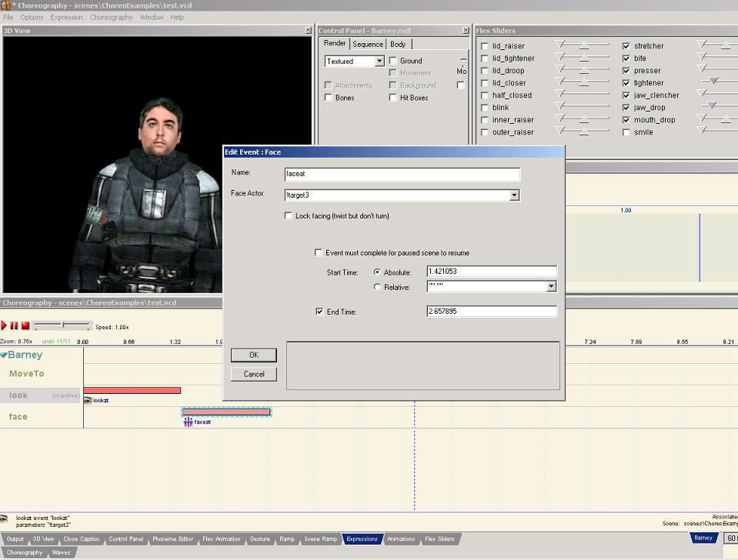Uncheck the End Time checkbox

click(x=319, y=312)
